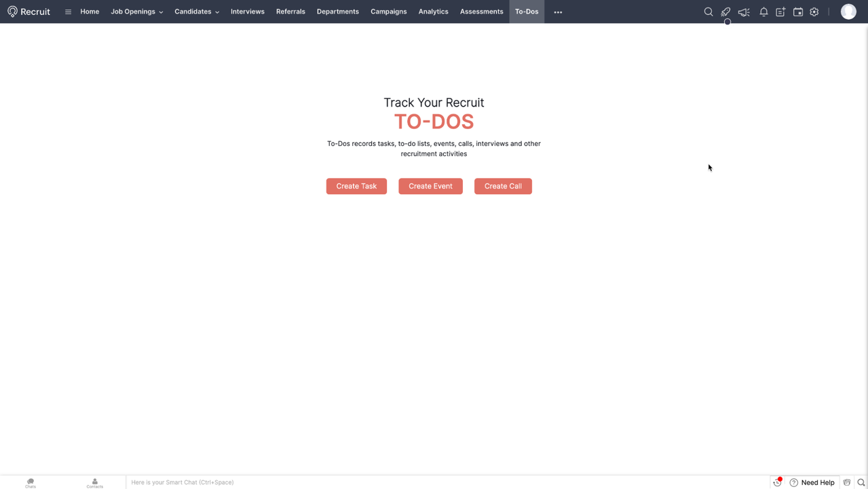
Task: Go to the Home tab
Action: tap(90, 12)
